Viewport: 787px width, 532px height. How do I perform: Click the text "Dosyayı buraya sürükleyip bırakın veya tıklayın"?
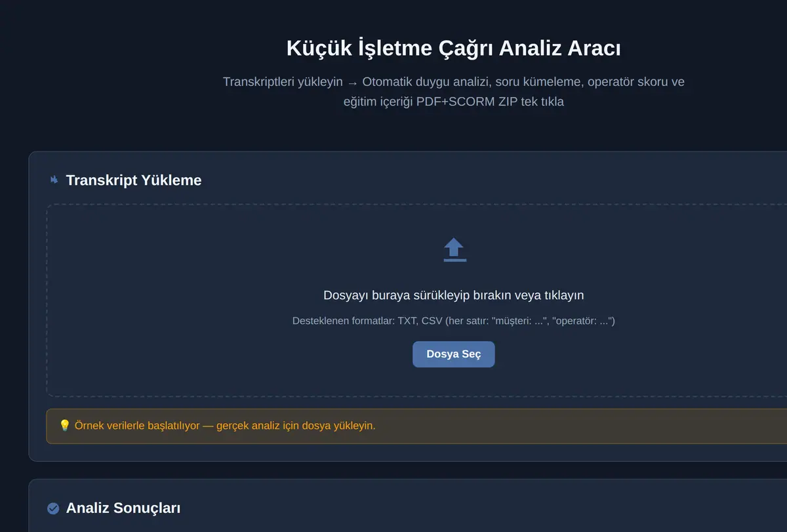(454, 295)
